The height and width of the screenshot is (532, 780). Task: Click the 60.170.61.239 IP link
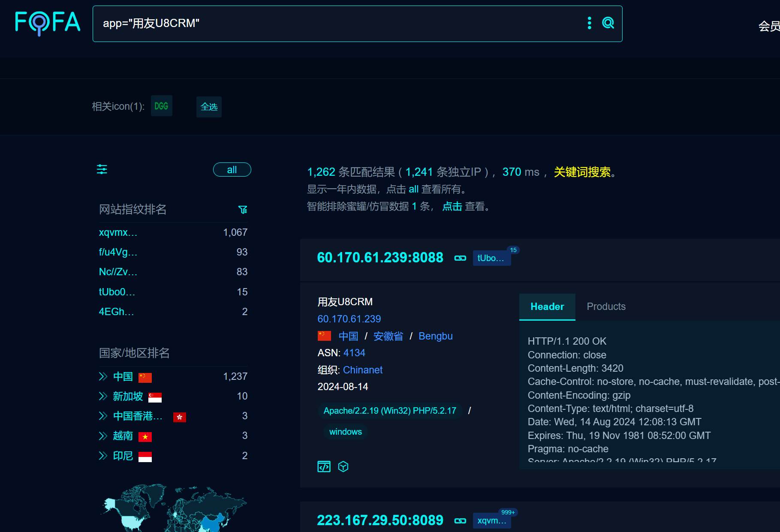point(349,319)
